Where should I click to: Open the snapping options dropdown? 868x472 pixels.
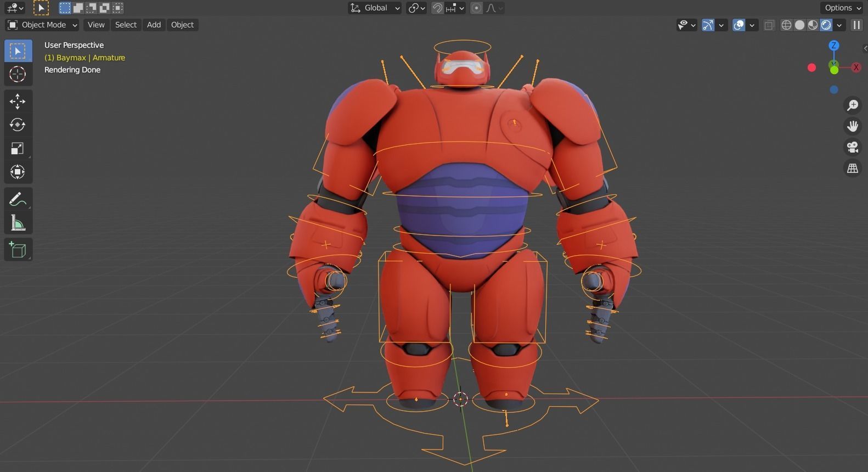tap(455, 8)
